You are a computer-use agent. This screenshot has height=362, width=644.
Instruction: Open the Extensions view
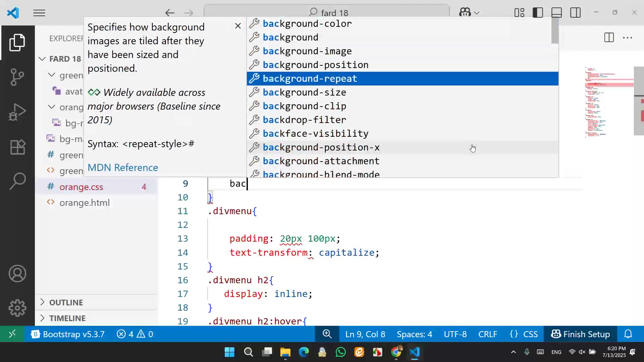[x=17, y=147]
